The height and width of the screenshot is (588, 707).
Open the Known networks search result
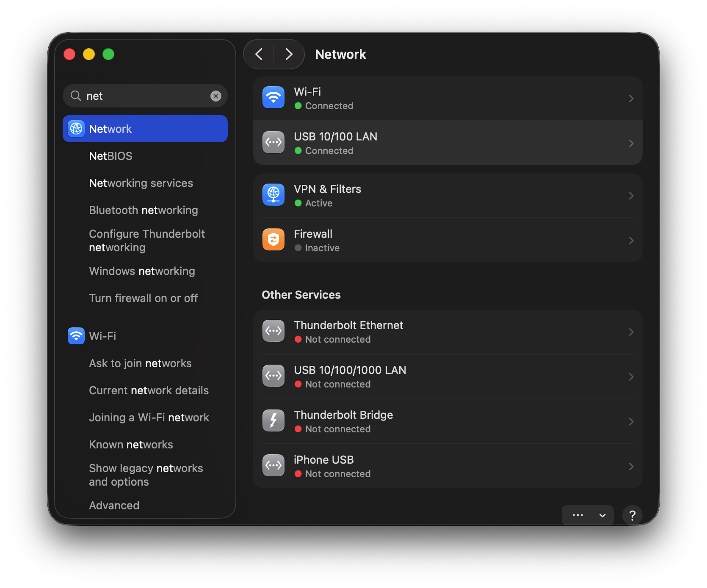131,445
